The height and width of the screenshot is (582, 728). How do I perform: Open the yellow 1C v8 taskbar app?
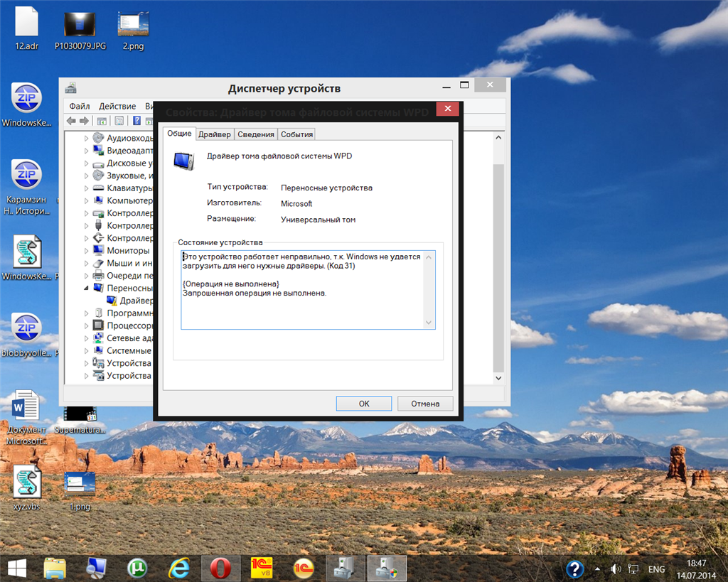click(262, 568)
